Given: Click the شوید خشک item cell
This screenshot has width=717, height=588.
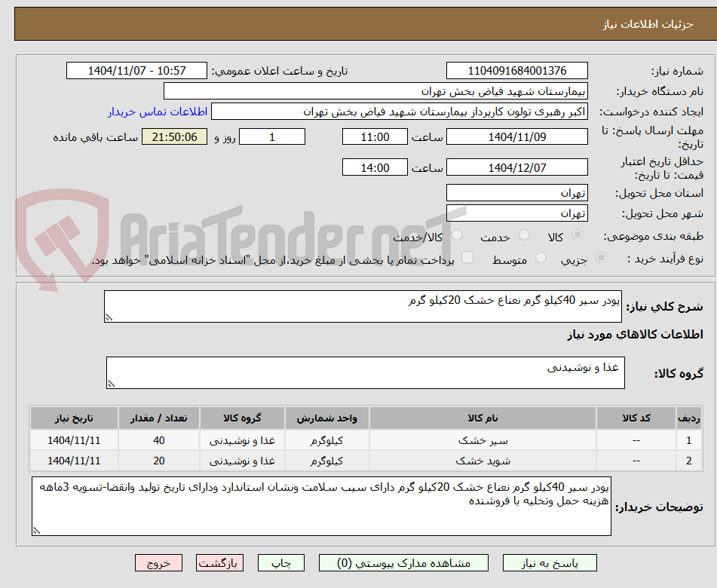Looking at the screenshot, I should pyautogui.click(x=483, y=461).
